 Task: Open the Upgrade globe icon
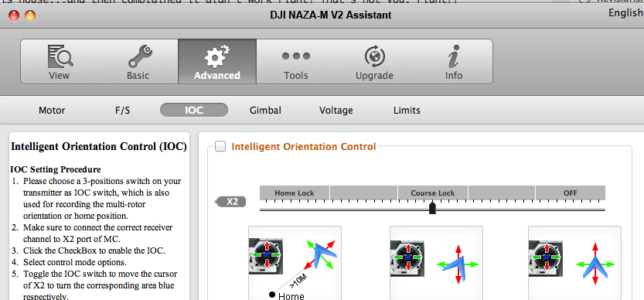[x=374, y=56]
